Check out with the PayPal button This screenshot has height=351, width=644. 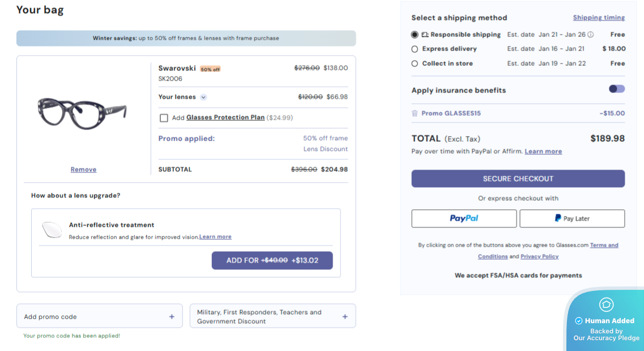click(464, 218)
